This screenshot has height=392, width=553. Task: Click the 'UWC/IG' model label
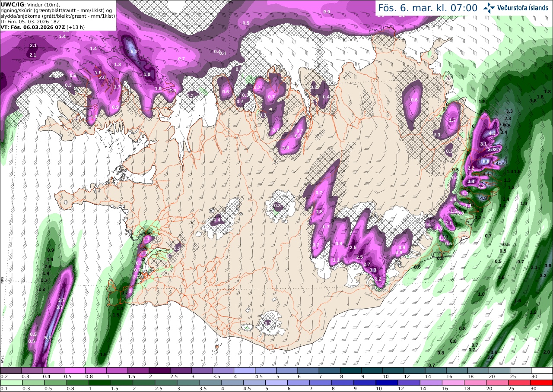click(13, 4)
